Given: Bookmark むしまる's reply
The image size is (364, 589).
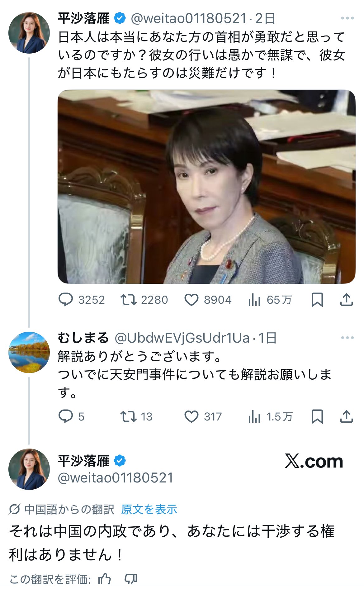Looking at the screenshot, I should 317,417.
